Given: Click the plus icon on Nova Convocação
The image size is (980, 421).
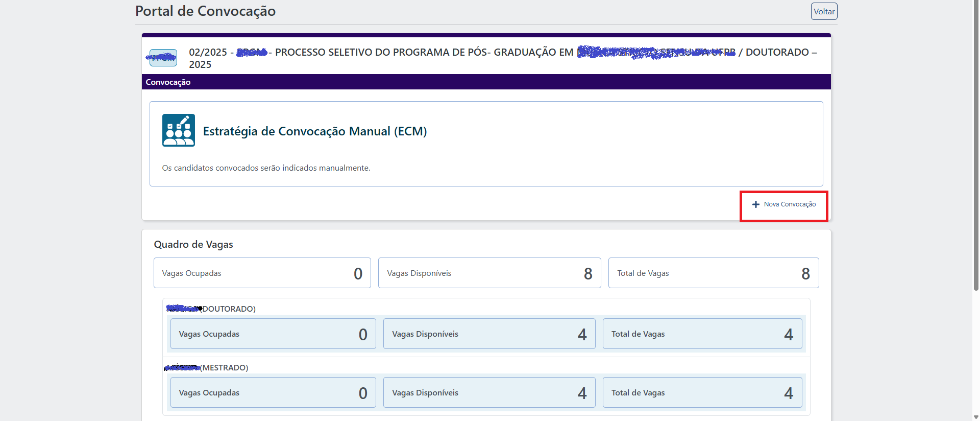Looking at the screenshot, I should click(x=756, y=204).
